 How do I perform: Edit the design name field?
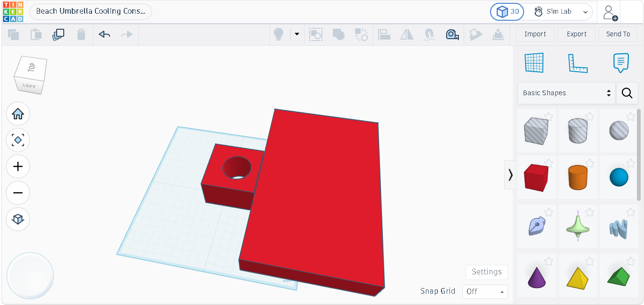coord(91,11)
